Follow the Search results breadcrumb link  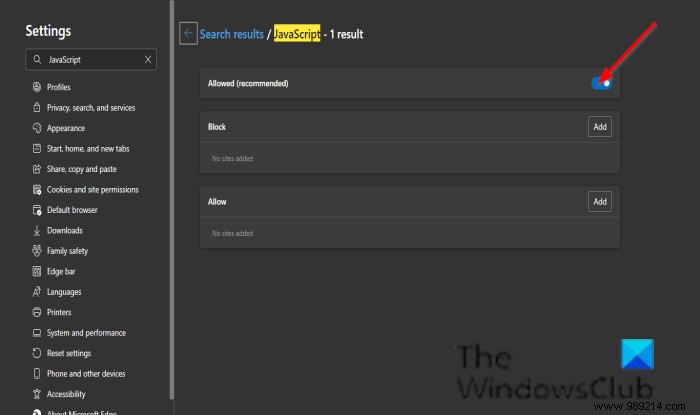click(229, 34)
